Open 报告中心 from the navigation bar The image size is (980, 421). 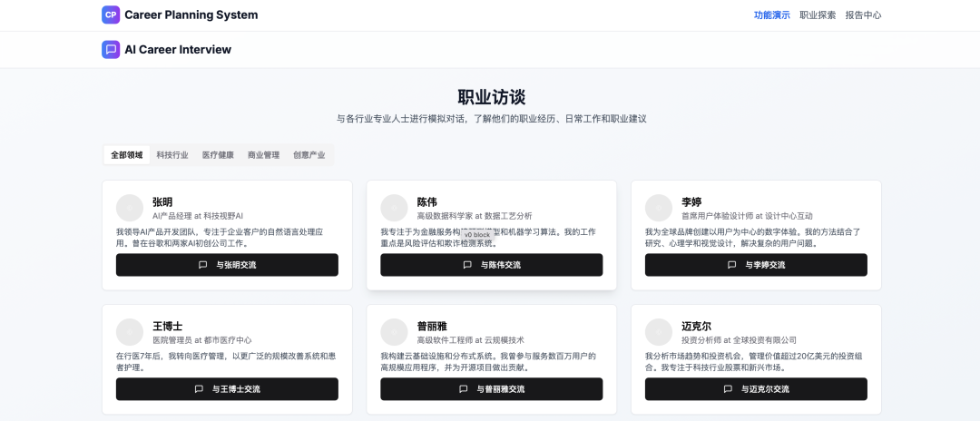pyautogui.click(x=863, y=15)
